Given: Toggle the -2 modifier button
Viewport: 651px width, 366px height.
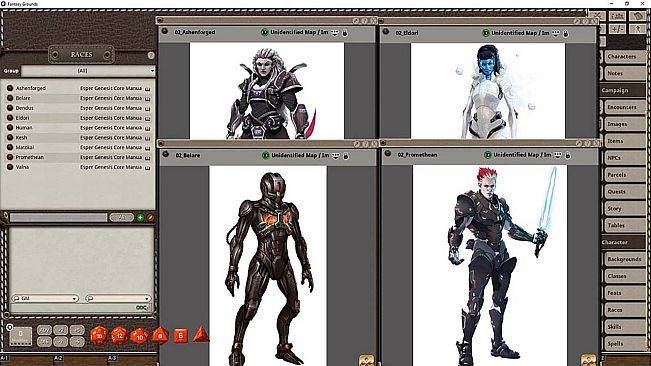Looking at the screenshot, I should click(x=60, y=342).
